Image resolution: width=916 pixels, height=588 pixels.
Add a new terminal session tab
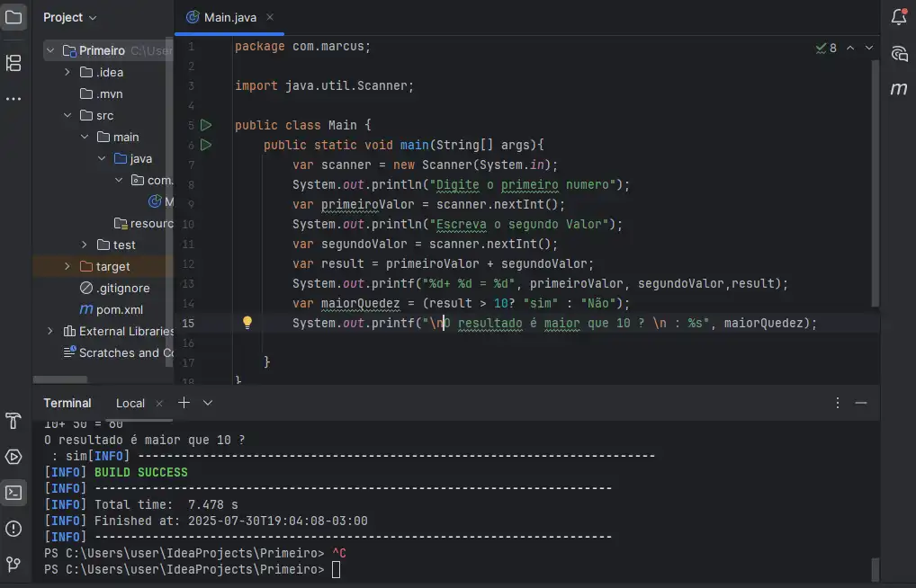coord(184,403)
